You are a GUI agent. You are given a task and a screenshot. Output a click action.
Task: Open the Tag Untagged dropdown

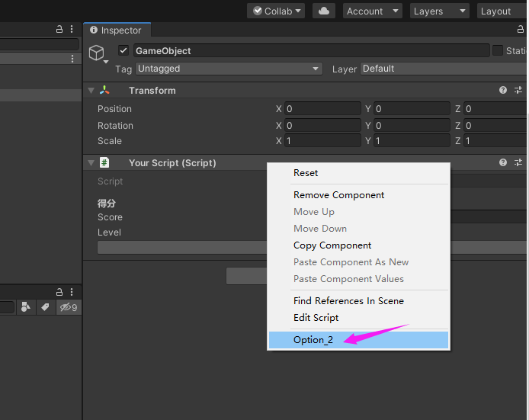[229, 69]
